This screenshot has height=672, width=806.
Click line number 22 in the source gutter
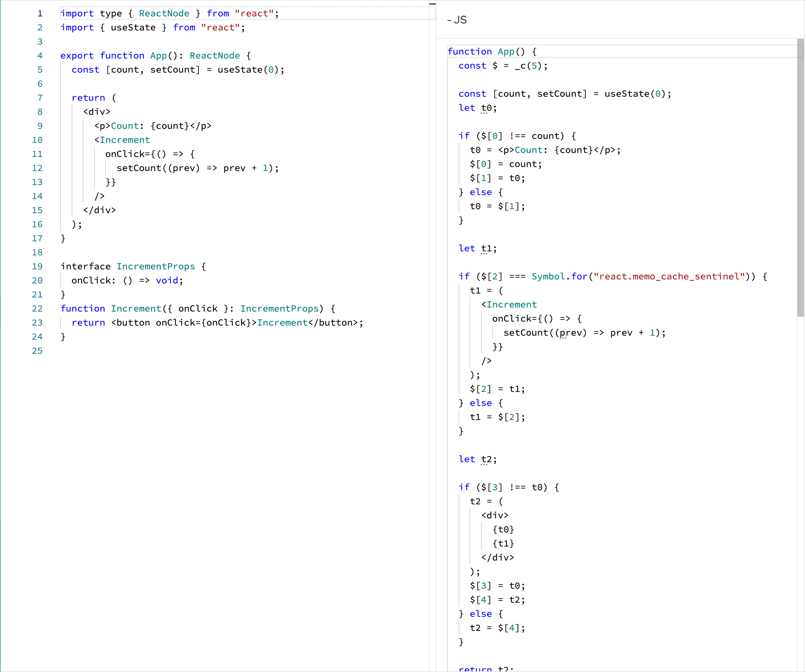(x=37, y=309)
